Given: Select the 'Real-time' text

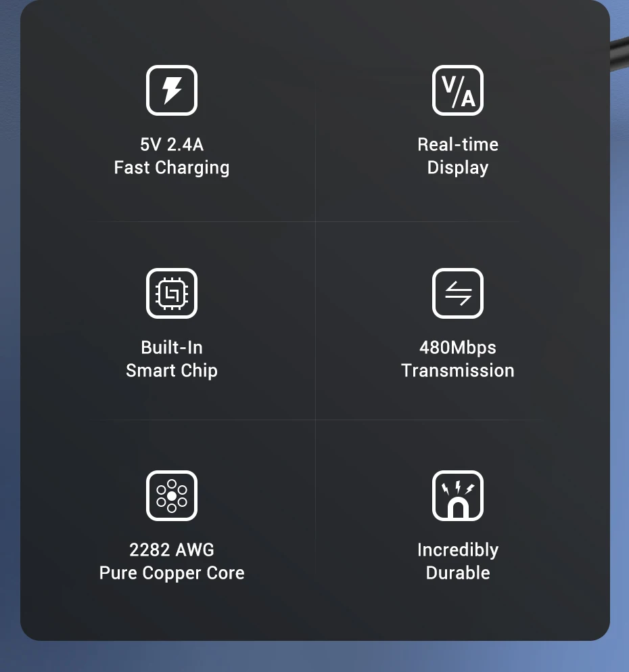Looking at the screenshot, I should tap(458, 144).
